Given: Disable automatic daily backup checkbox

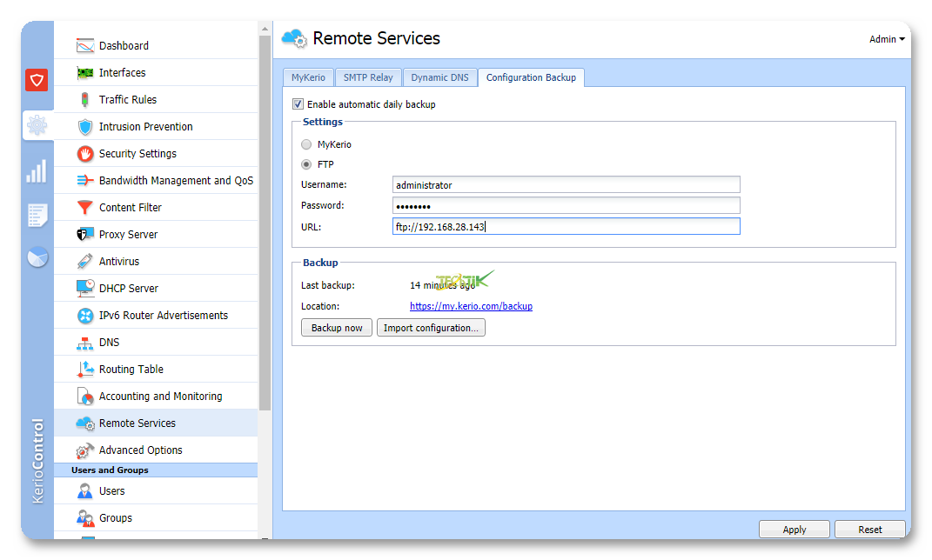Looking at the screenshot, I should coord(298,104).
